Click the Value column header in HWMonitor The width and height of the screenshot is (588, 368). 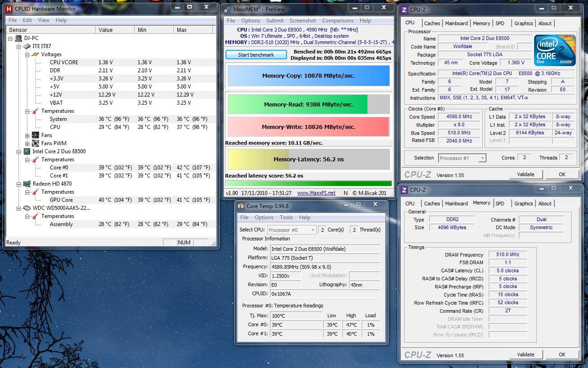click(115, 30)
